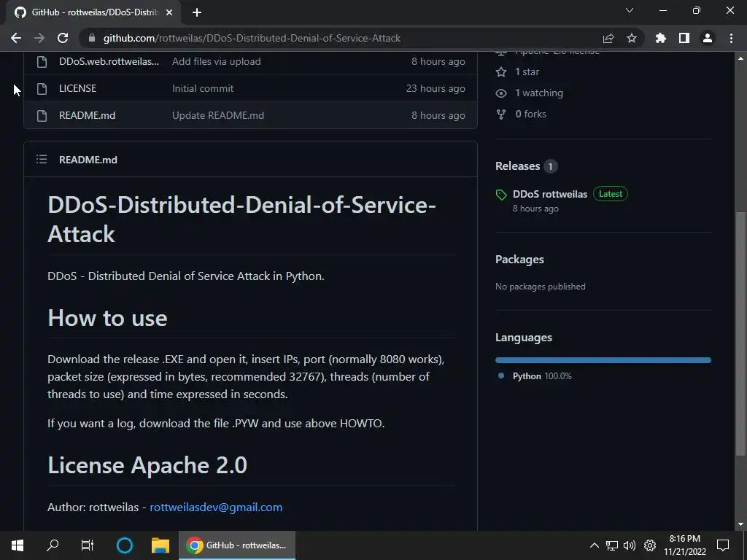Open the Releases section heading
This screenshot has height=560, width=747.
[517, 166]
